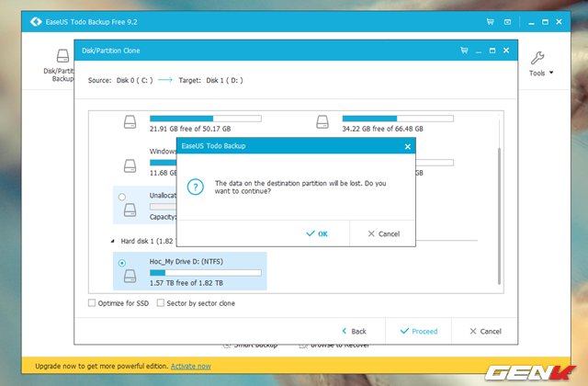The height and width of the screenshot is (386, 588).
Task: Click 'Target: Disk 1 ( D: )' text
Action: (210, 80)
